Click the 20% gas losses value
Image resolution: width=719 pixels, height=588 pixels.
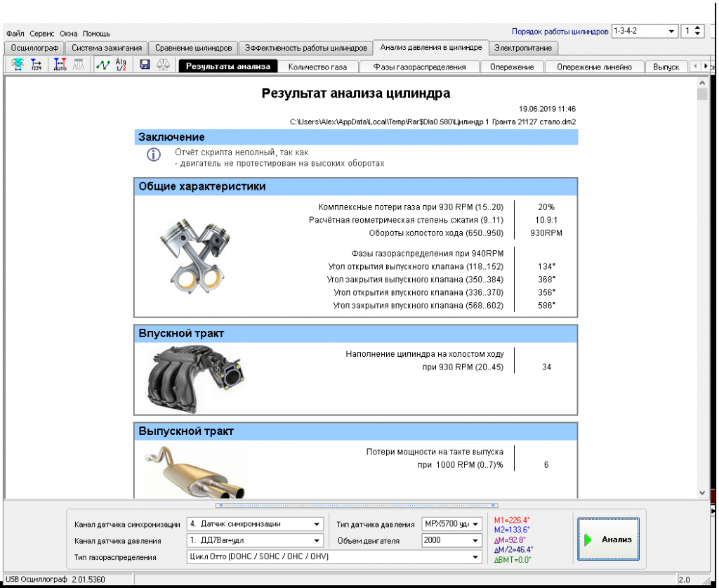click(x=546, y=207)
